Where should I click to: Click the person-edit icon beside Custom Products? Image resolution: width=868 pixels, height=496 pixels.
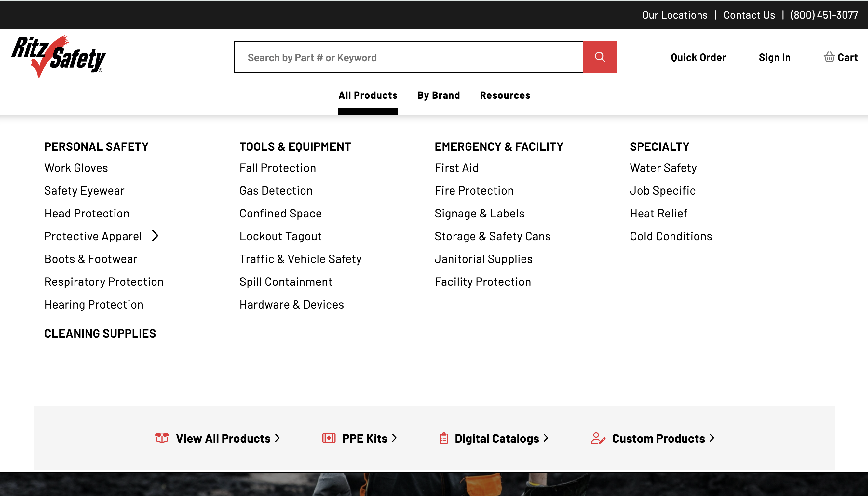(x=598, y=438)
